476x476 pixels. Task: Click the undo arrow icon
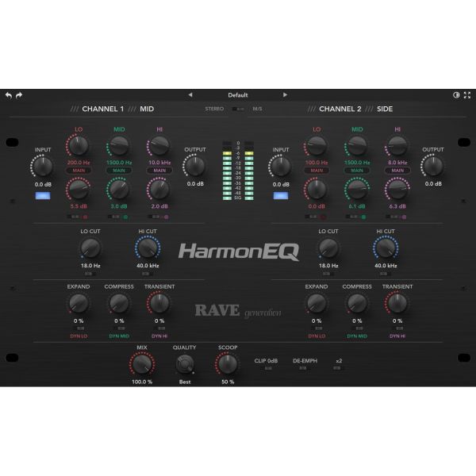pyautogui.click(x=9, y=96)
